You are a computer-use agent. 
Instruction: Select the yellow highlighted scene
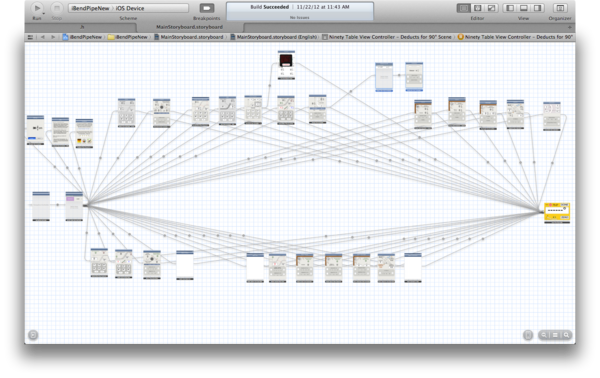click(557, 213)
